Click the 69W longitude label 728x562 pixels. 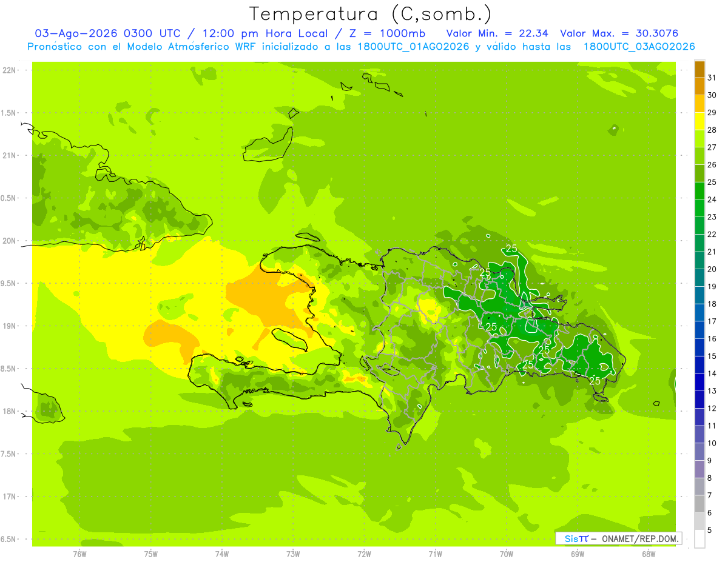(578, 554)
